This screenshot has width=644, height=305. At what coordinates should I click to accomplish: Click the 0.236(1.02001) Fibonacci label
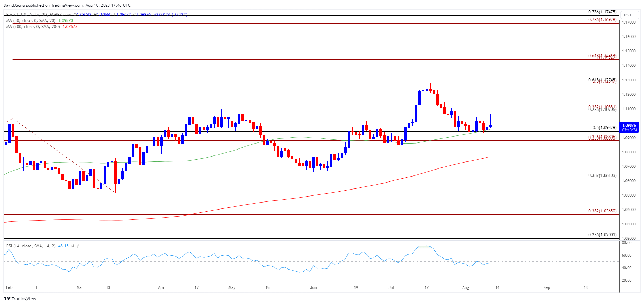click(x=602, y=235)
